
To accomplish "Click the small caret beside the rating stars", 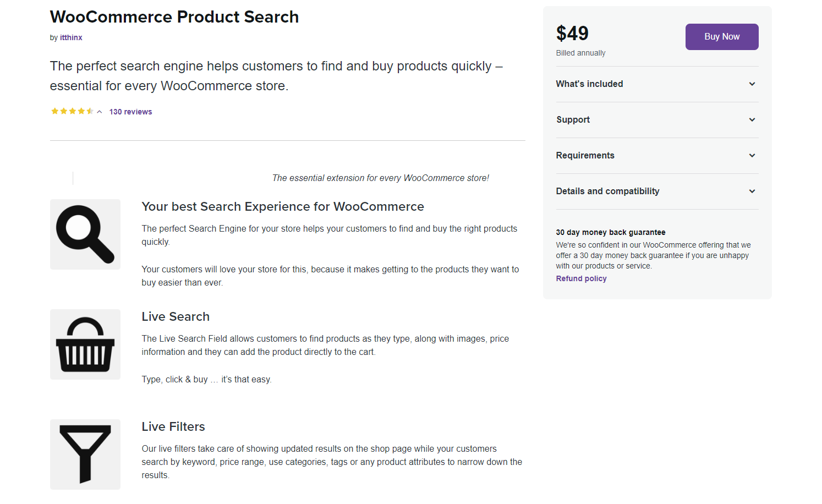I will pos(100,112).
